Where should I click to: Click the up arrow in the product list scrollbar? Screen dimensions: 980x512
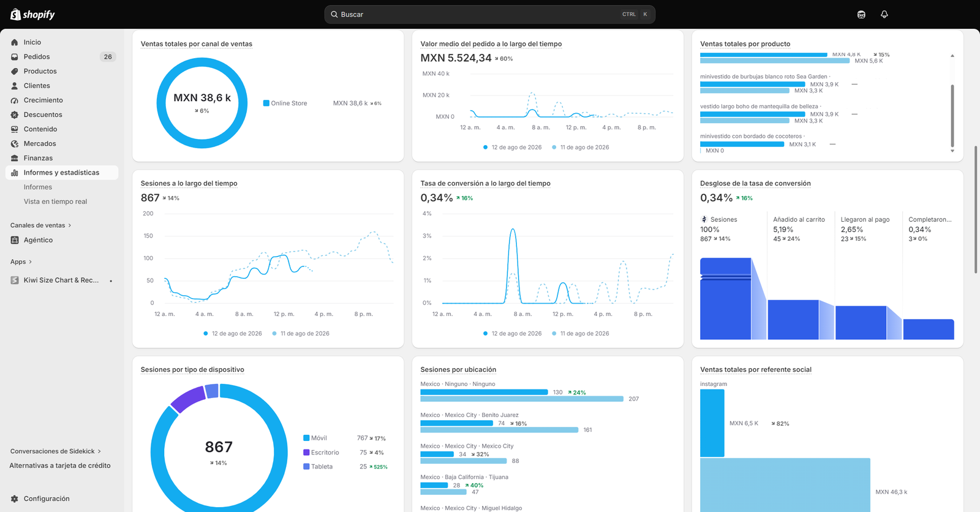[952, 56]
